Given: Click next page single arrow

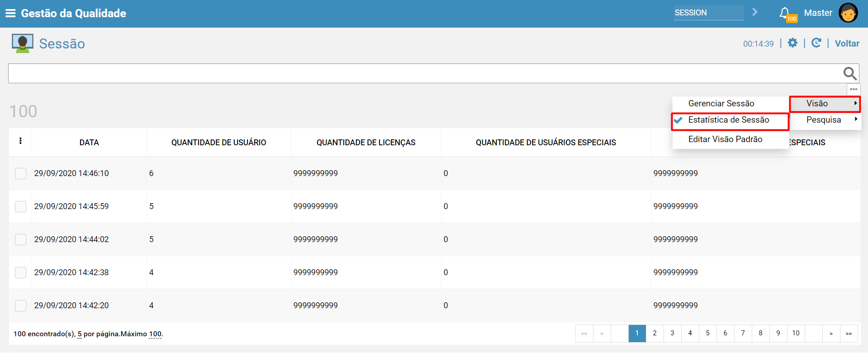Looking at the screenshot, I should pyautogui.click(x=831, y=333).
